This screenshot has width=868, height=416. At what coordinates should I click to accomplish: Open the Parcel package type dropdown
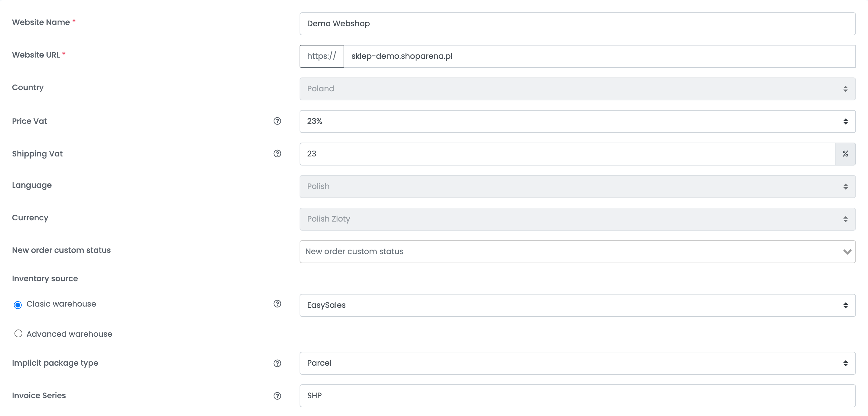[577, 363]
